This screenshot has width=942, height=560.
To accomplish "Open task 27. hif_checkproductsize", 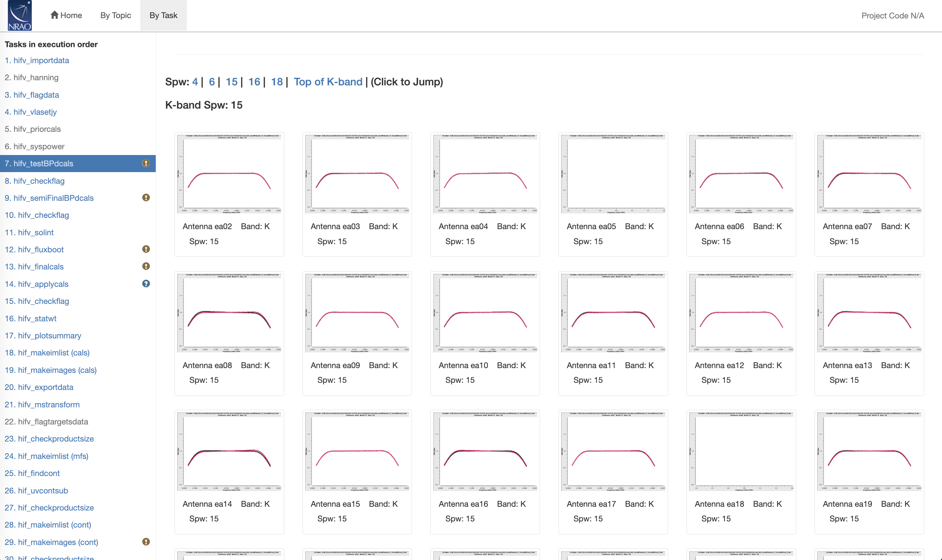I will coord(49,507).
